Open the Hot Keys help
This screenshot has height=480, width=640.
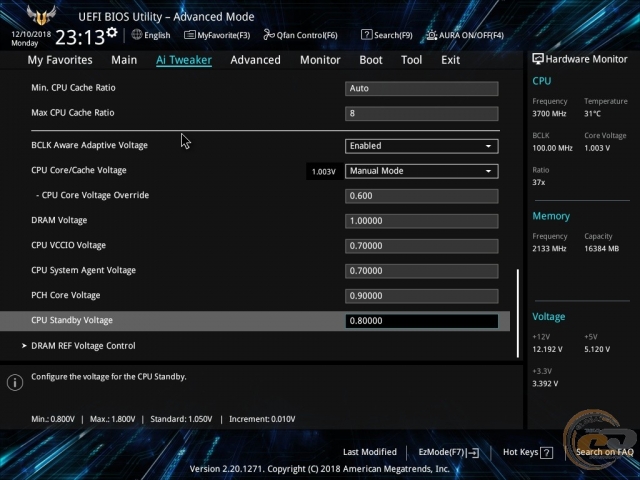528,452
